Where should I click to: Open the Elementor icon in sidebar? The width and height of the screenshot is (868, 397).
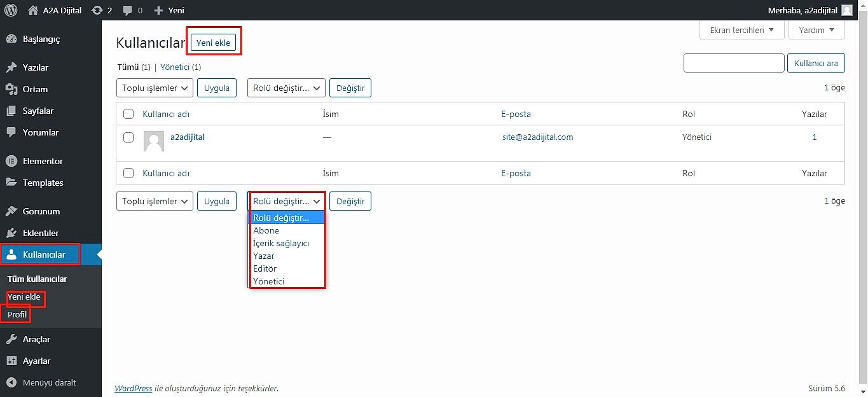pos(11,161)
